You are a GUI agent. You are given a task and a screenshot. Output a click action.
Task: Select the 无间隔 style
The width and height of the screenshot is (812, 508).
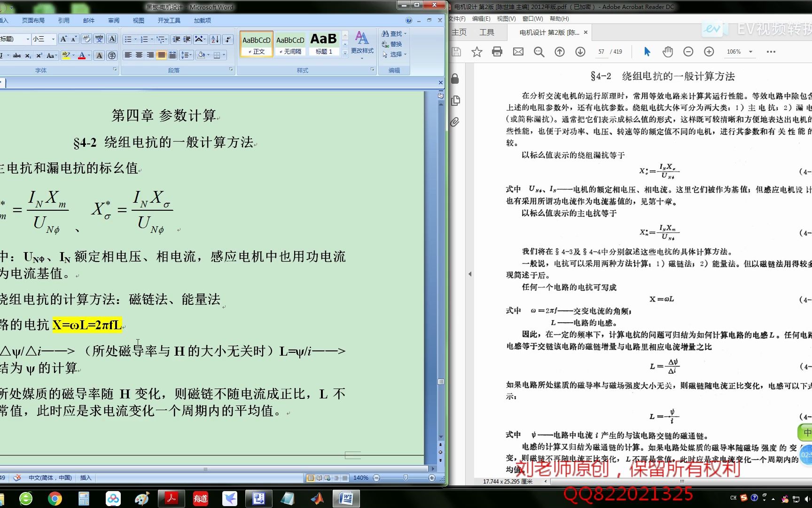(x=290, y=44)
